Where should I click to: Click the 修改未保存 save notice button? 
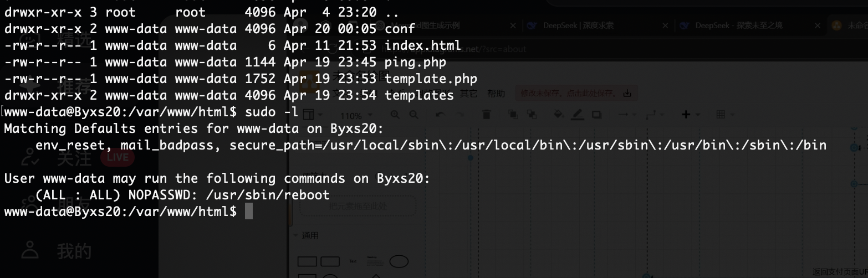tap(576, 94)
